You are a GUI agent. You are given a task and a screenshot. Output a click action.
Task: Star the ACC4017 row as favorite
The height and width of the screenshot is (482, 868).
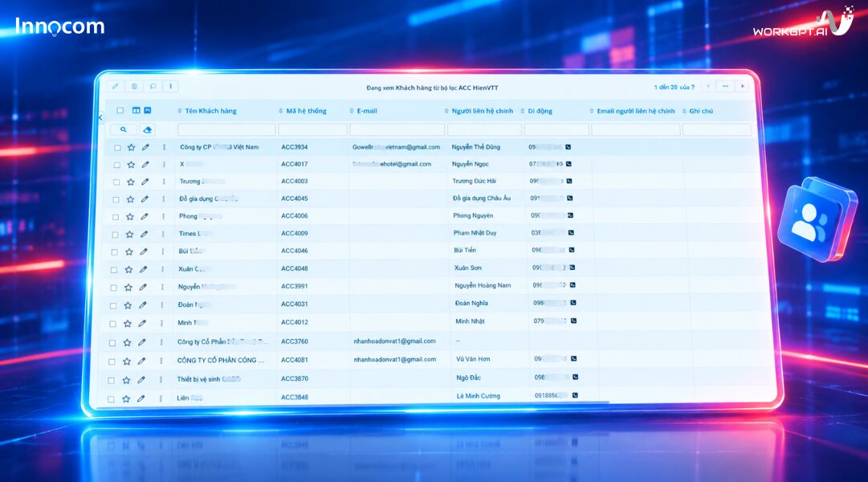tap(131, 165)
